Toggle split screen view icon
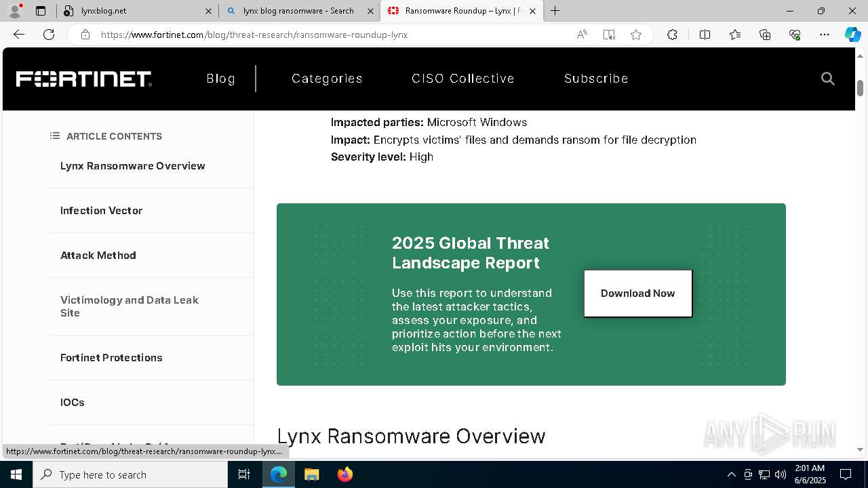The height and width of the screenshot is (488, 868). 705,35
